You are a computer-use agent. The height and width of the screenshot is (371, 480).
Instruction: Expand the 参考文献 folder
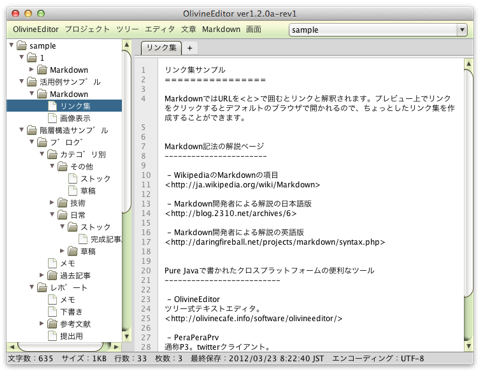coord(42,323)
